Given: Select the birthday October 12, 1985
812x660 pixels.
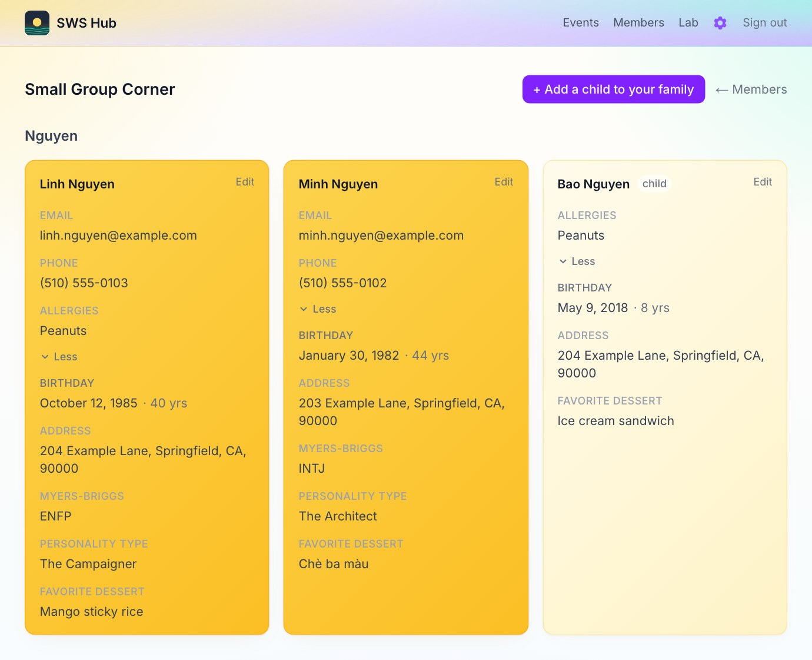Looking at the screenshot, I should click(89, 403).
